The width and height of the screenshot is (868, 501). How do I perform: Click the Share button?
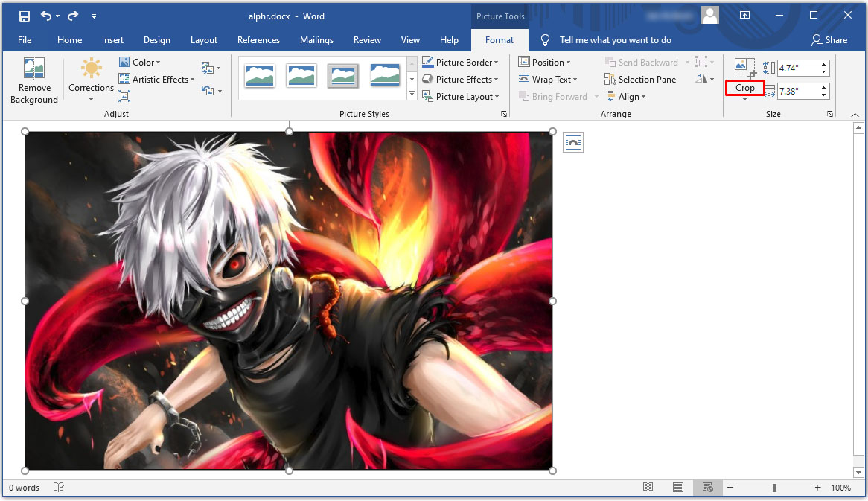click(x=829, y=40)
